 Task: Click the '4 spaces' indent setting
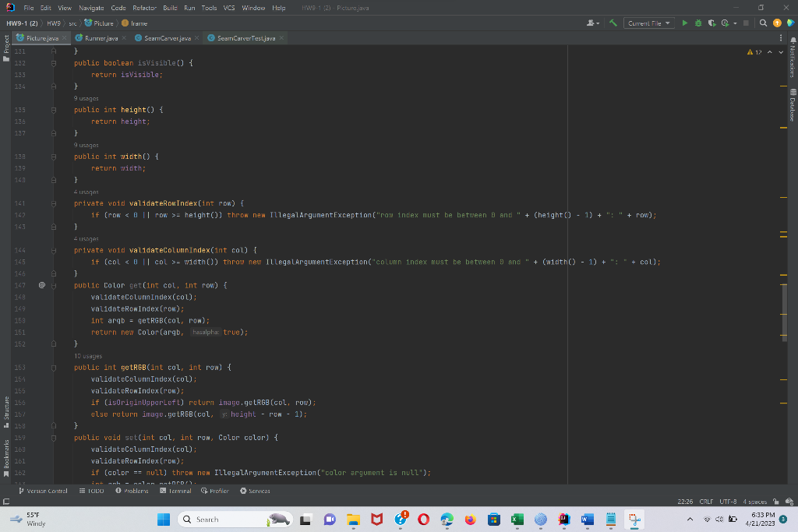[x=754, y=502]
